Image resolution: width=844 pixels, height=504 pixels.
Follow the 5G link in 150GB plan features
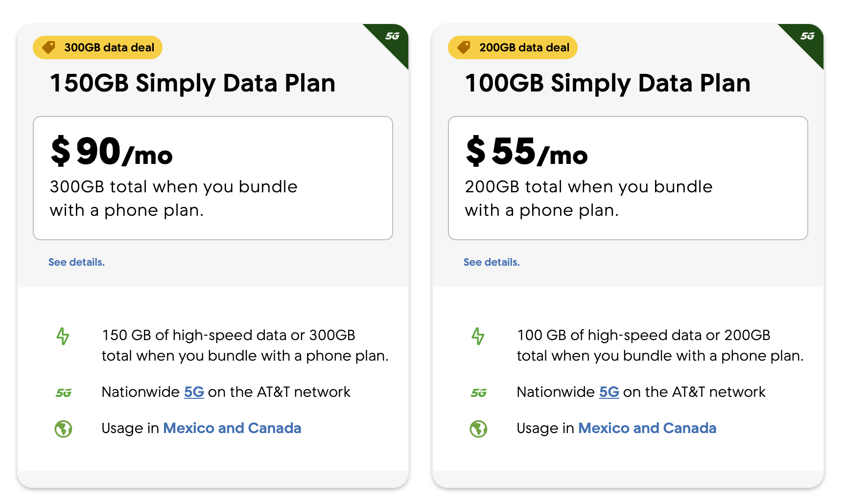194,392
